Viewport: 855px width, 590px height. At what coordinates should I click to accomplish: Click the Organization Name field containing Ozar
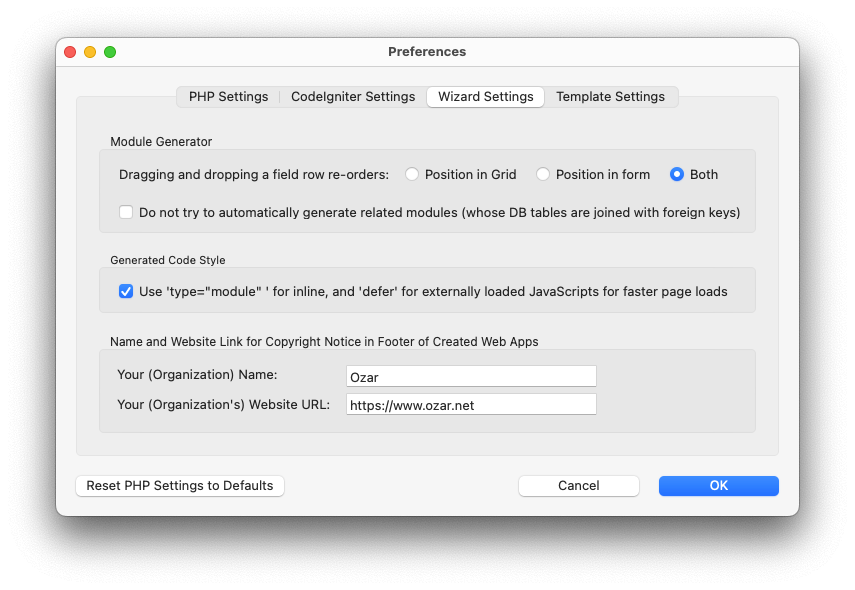click(471, 376)
